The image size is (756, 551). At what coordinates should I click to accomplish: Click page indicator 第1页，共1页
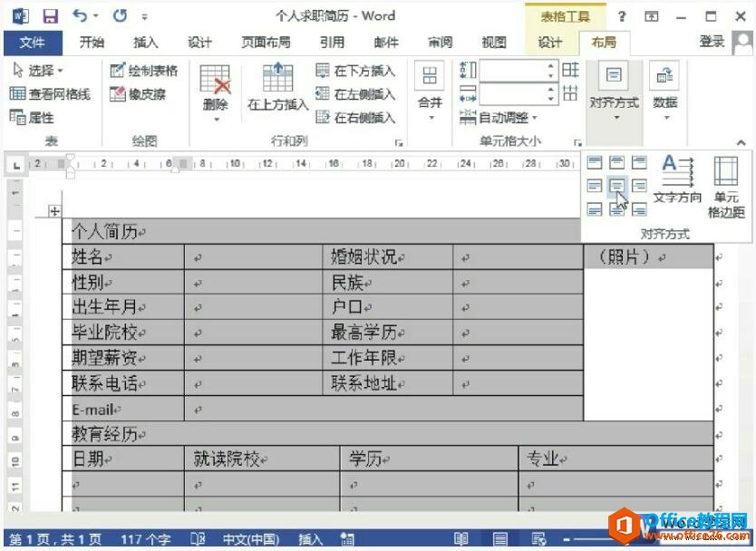tap(55, 539)
